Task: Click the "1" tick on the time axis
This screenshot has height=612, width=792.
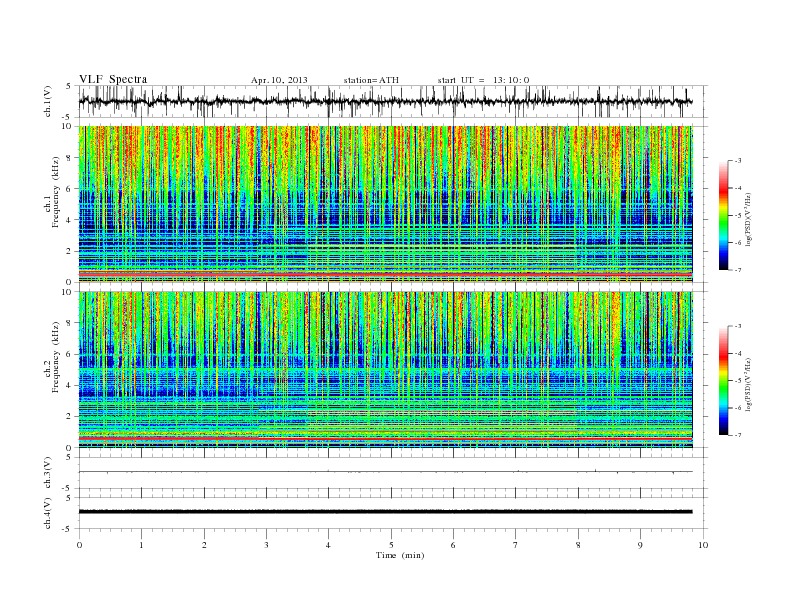Action: (141, 545)
